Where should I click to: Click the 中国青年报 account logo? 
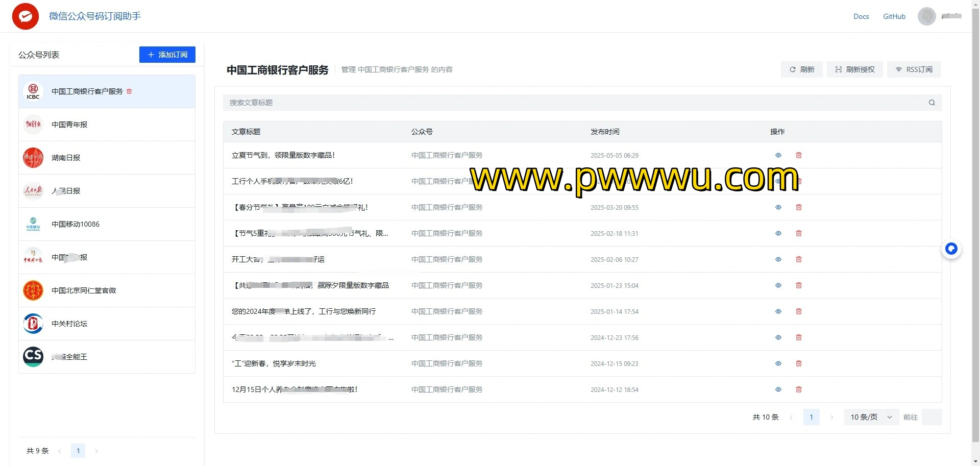(33, 125)
